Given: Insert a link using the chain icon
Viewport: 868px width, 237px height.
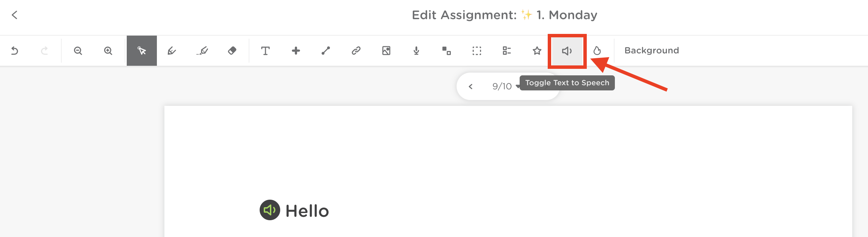Looking at the screenshot, I should (x=356, y=51).
